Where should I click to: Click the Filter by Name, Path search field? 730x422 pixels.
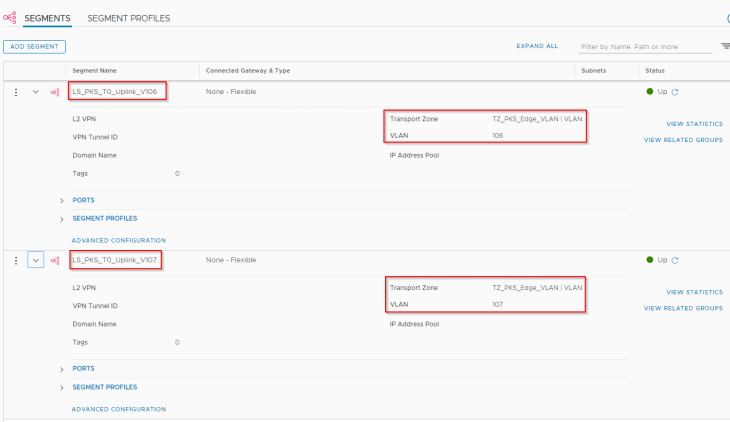[x=645, y=47]
